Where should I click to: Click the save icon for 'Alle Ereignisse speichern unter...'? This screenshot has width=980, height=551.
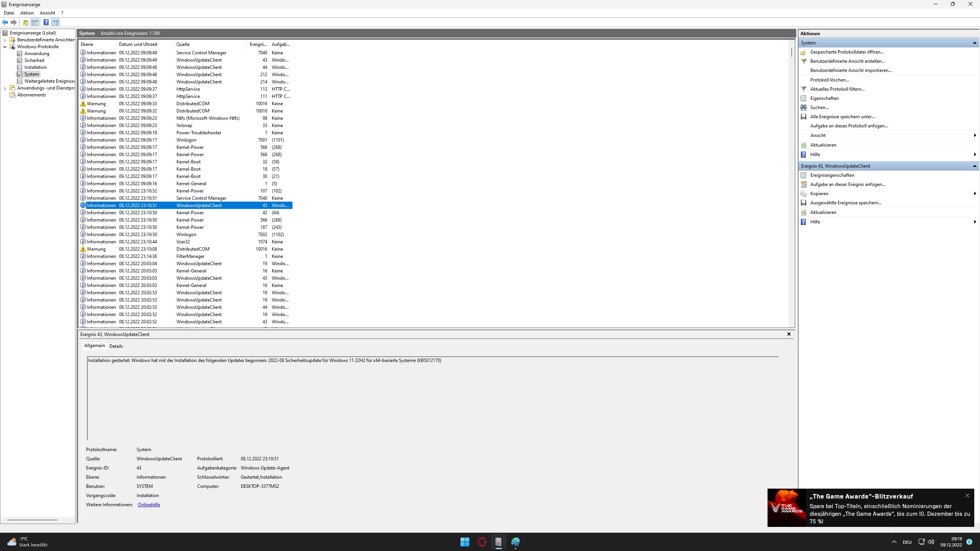tap(804, 117)
